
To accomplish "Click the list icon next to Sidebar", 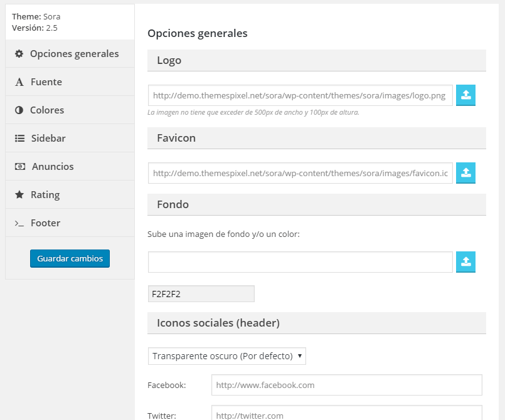I will [19, 139].
